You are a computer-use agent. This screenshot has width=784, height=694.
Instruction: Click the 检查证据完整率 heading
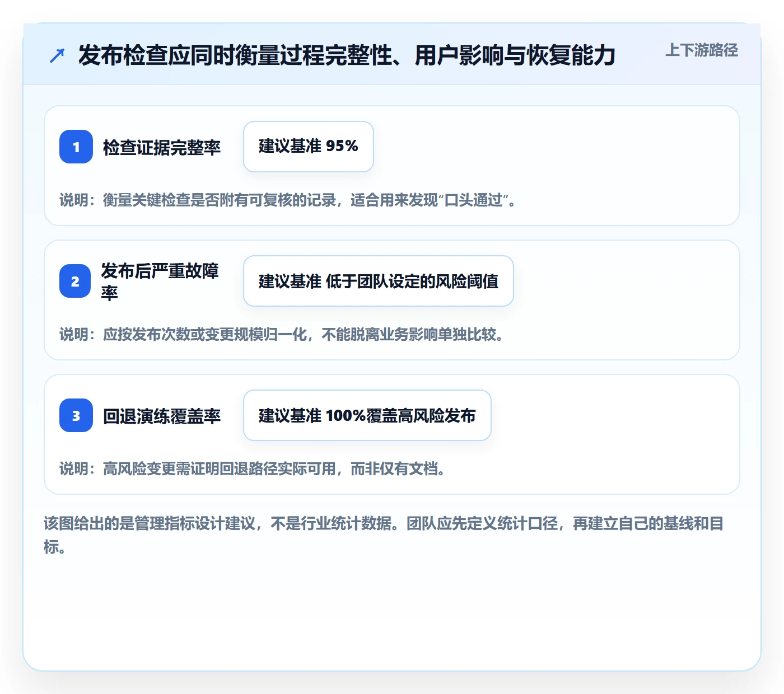[162, 147]
